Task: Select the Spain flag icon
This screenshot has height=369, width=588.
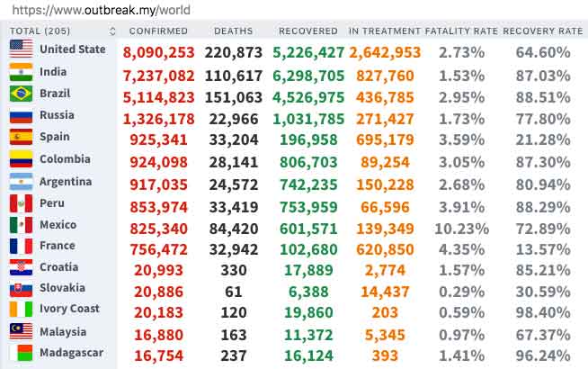Action: click(22, 138)
